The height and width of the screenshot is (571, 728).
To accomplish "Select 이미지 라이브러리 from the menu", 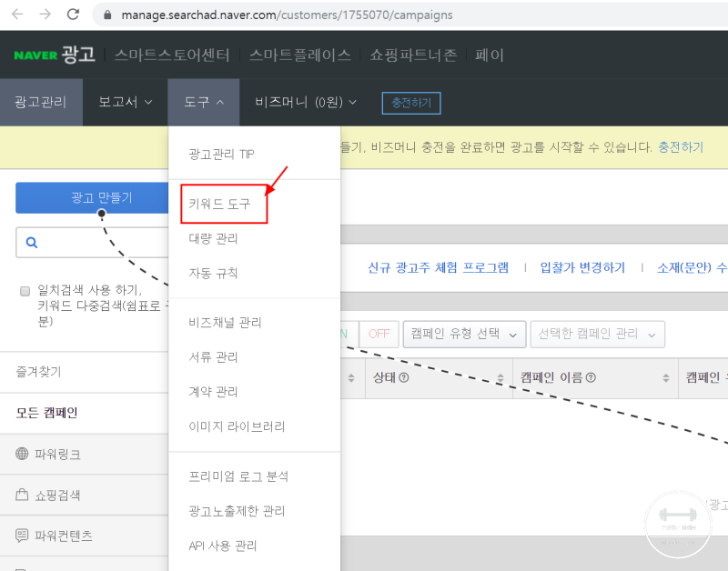I will (237, 426).
